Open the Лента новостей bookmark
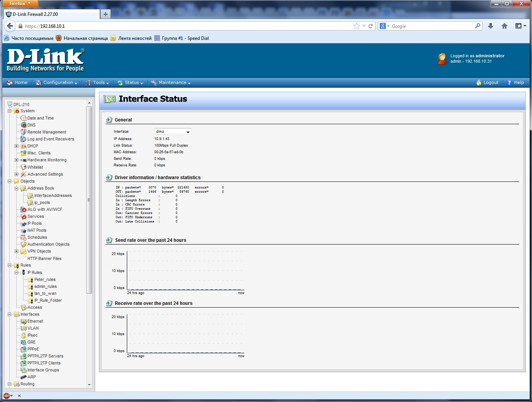 click(131, 38)
